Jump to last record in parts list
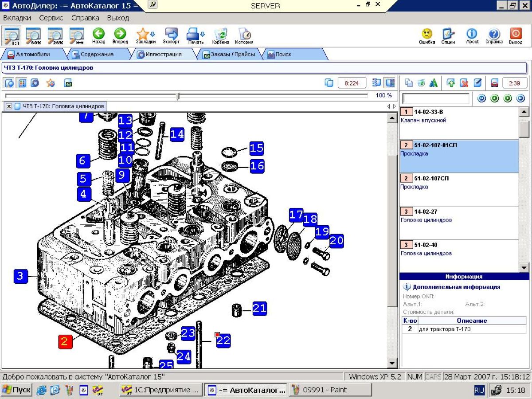Viewport: 532px width, 399px height. [521, 98]
